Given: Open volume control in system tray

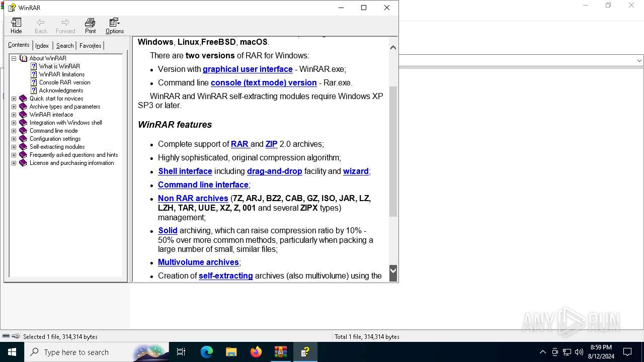Looking at the screenshot, I should 579,352.
